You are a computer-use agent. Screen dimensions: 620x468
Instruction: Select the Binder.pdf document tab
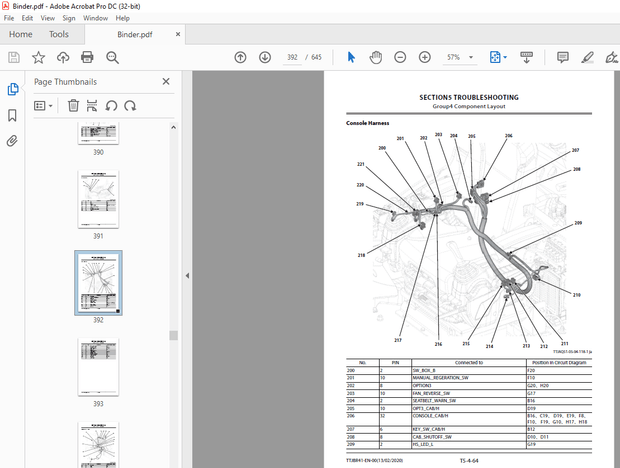[x=134, y=34]
